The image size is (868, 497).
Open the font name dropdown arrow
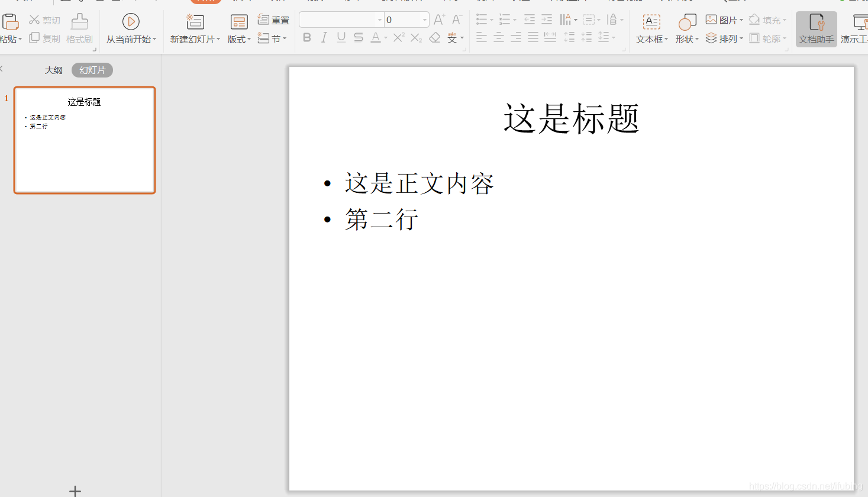[380, 20]
